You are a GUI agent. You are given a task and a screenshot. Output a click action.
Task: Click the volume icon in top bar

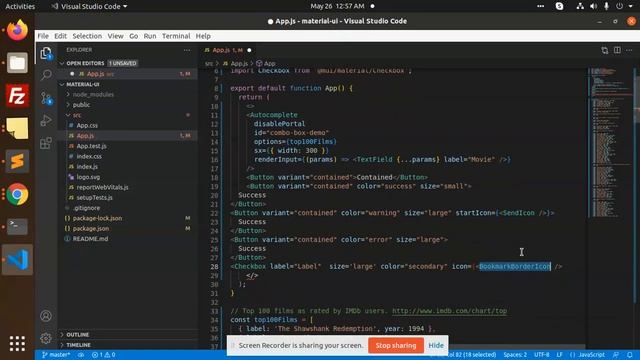[x=593, y=6]
